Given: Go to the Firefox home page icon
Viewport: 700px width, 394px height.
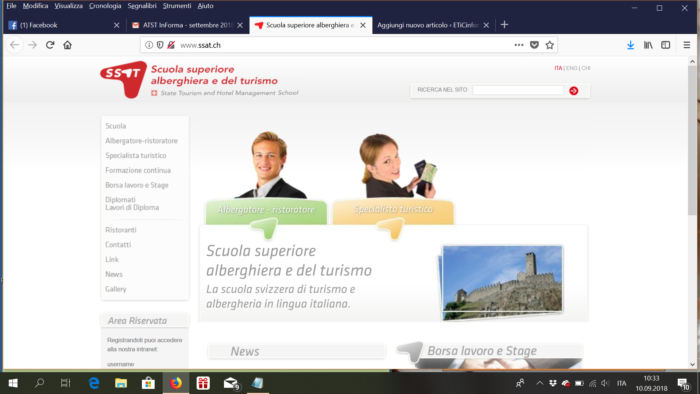Looking at the screenshot, I should pyautogui.click(x=67, y=45).
